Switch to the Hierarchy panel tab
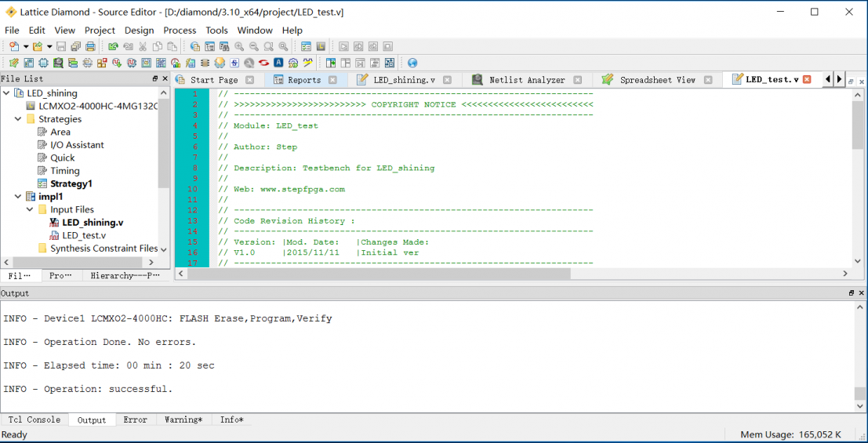The width and height of the screenshot is (868, 443). pyautogui.click(x=125, y=275)
